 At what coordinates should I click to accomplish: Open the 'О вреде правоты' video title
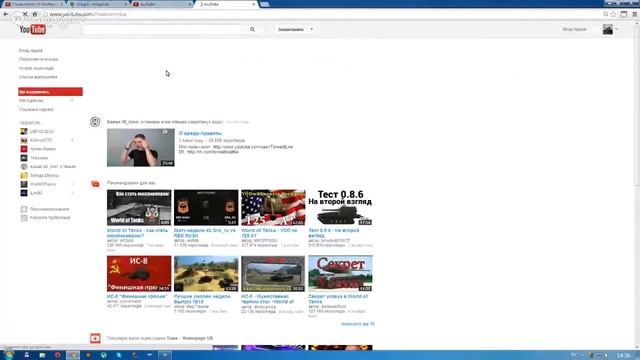pos(200,133)
